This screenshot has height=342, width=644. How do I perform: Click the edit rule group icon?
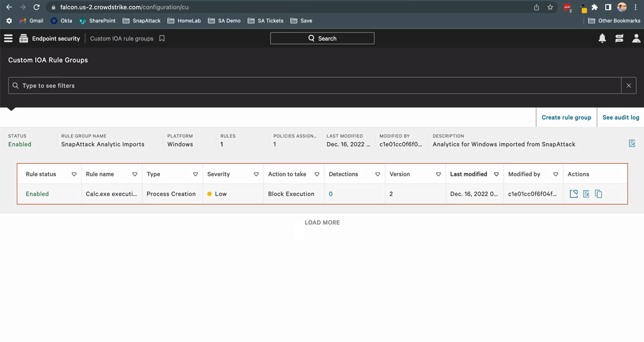(x=632, y=144)
